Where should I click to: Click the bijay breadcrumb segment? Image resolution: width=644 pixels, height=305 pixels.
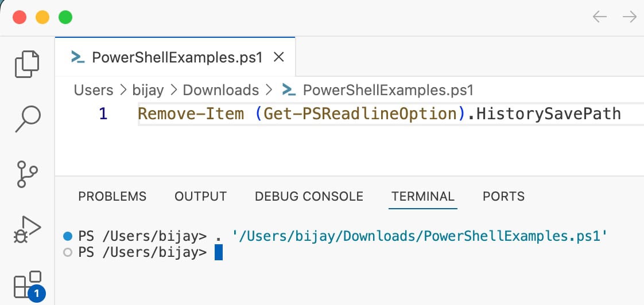[148, 90]
